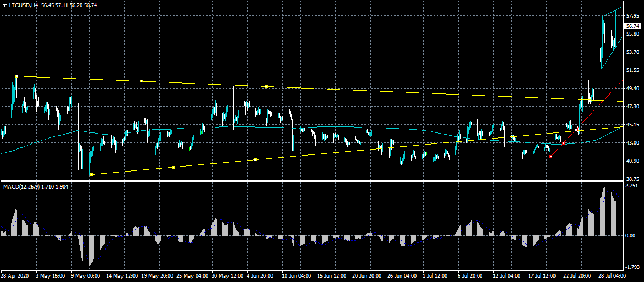This screenshot has width=644, height=282.
Task: Click the 53.70 price scale label
Action: point(632,52)
